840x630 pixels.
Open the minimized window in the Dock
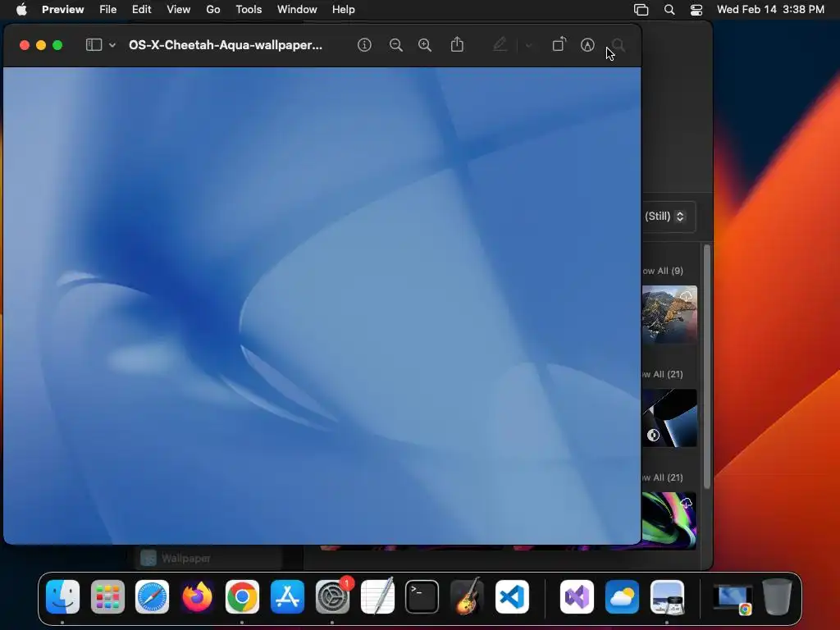click(733, 599)
